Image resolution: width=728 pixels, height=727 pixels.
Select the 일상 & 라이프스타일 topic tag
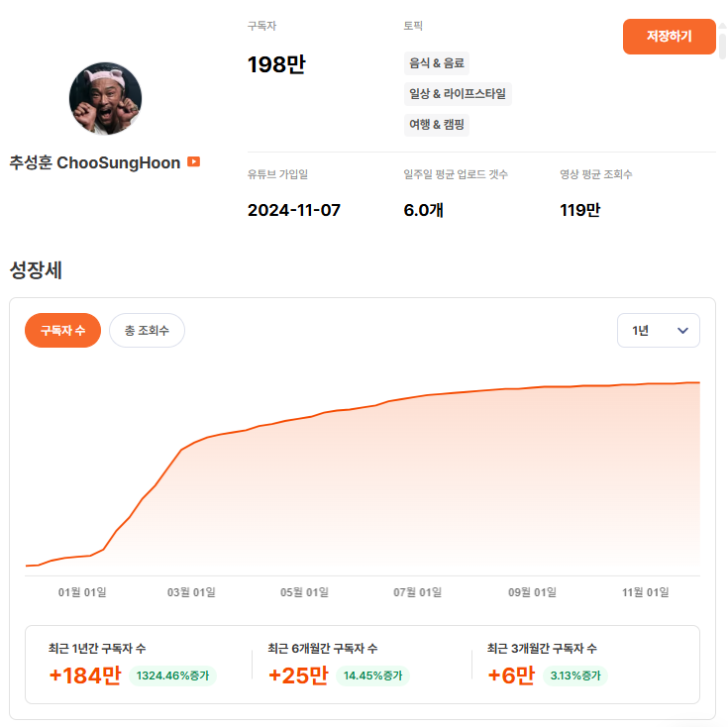point(458,94)
